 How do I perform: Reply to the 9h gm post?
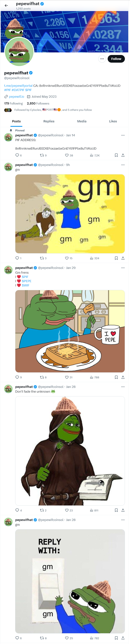tap(17, 258)
